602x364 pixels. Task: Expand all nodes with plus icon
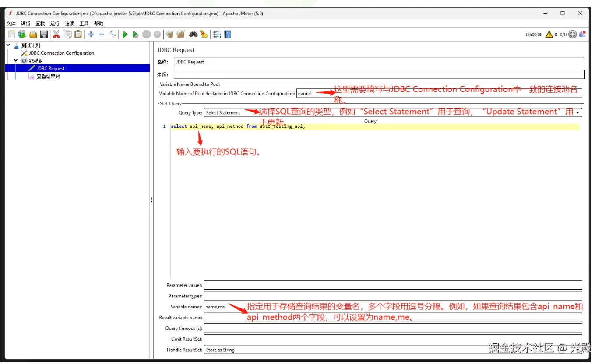[91, 34]
